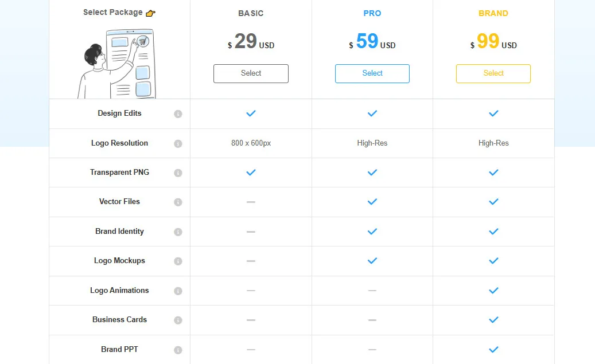Open the info icon next to Vector Files
This screenshot has width=595, height=364.
178,202
